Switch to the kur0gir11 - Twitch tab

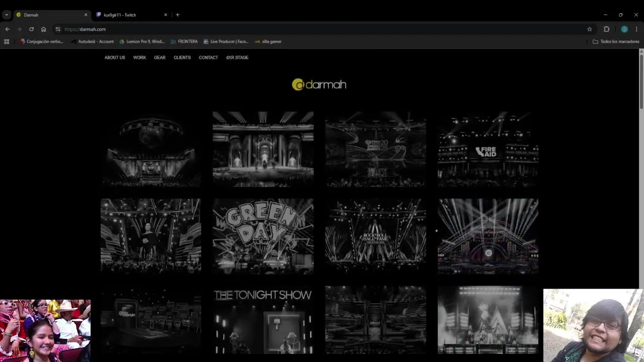pyautogui.click(x=132, y=15)
